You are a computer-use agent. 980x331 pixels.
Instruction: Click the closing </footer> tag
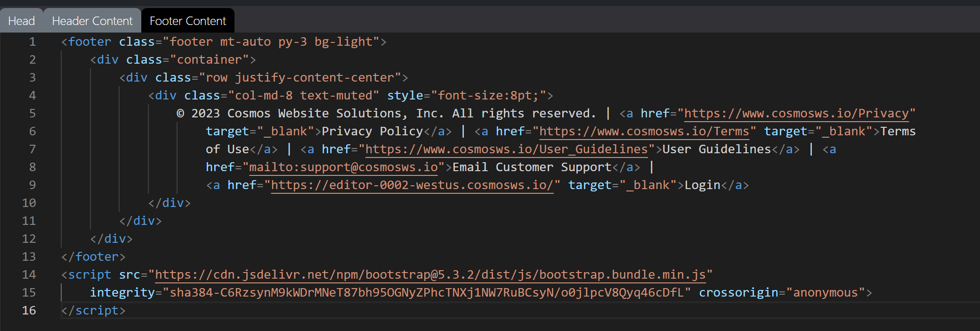(93, 257)
